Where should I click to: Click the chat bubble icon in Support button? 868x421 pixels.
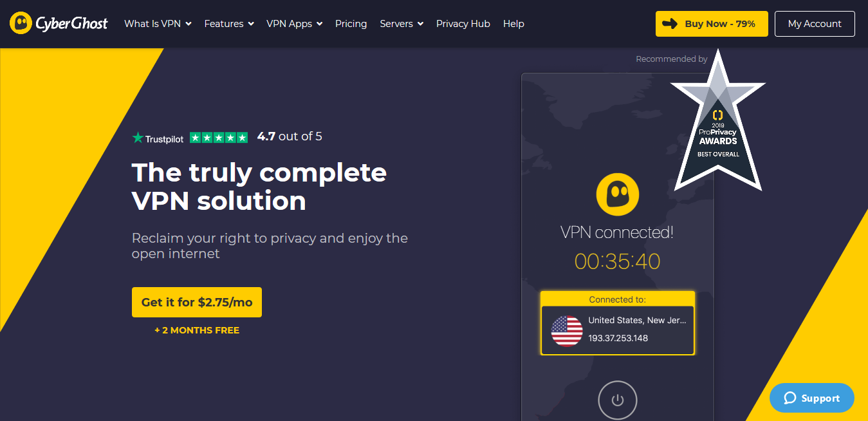click(x=790, y=398)
